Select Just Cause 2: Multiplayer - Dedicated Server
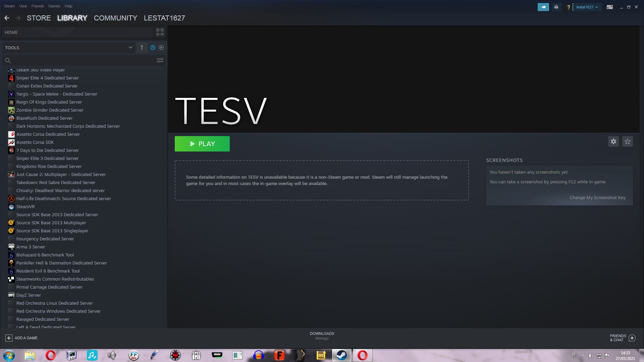This screenshot has width=644, height=362. click(x=61, y=174)
